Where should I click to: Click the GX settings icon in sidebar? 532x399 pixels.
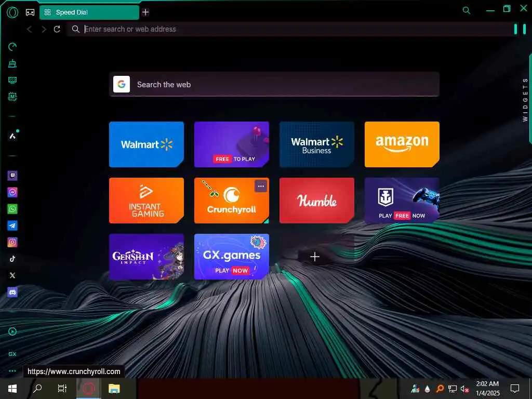click(12, 354)
